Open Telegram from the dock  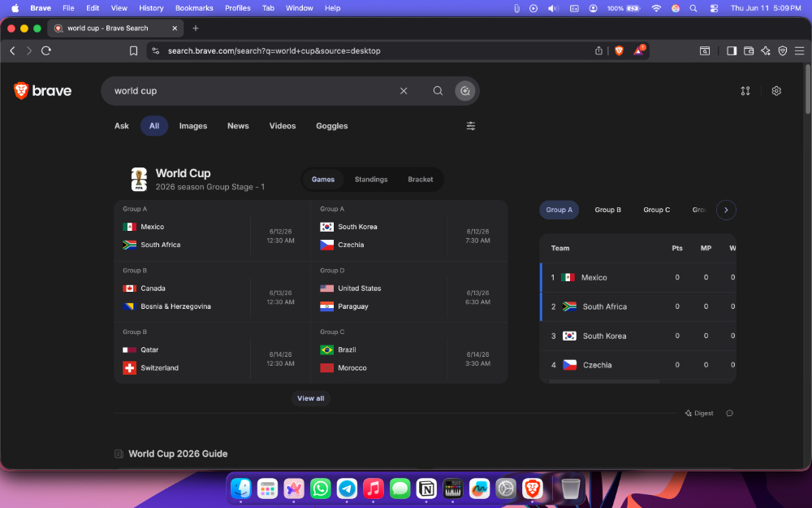pos(347,488)
